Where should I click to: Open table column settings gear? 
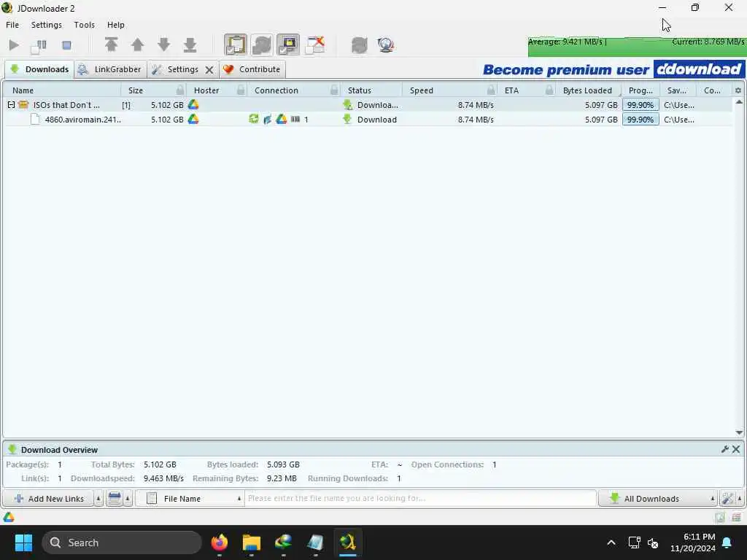738,90
